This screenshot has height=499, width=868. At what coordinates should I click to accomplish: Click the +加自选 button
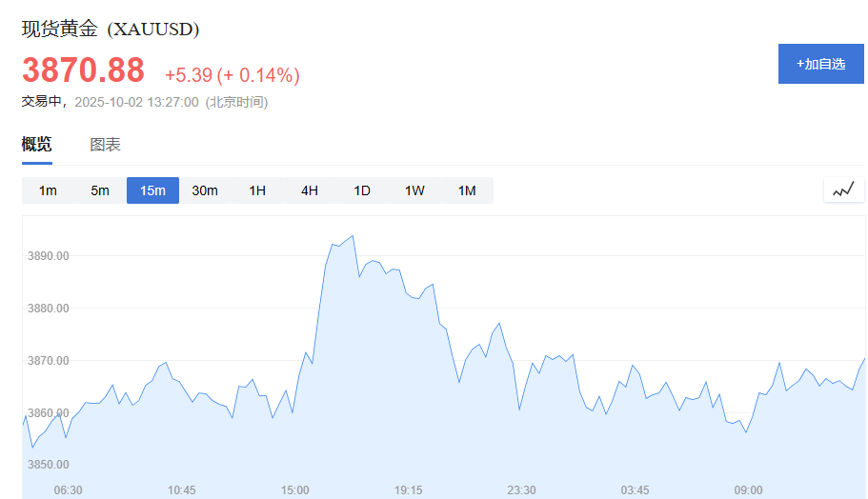(821, 64)
